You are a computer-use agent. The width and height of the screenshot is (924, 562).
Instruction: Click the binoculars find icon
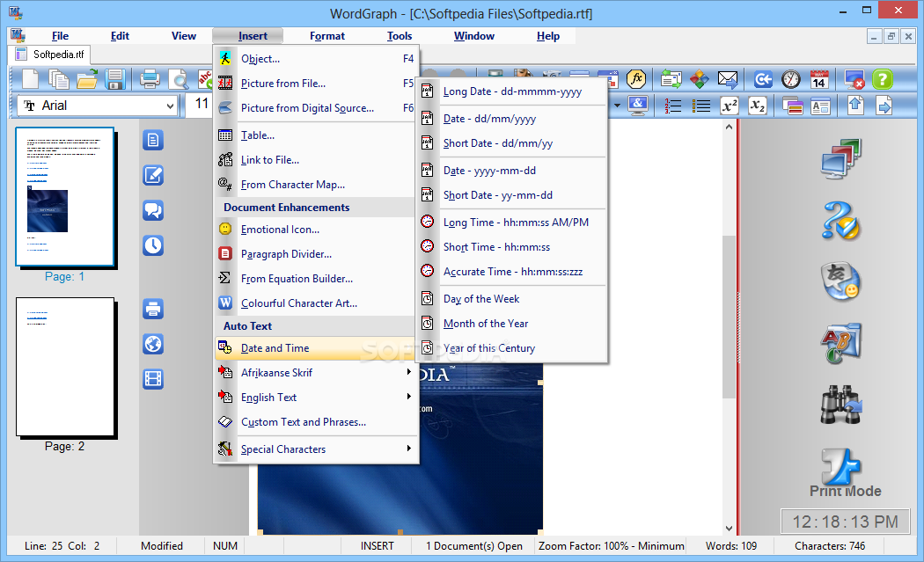[841, 404]
